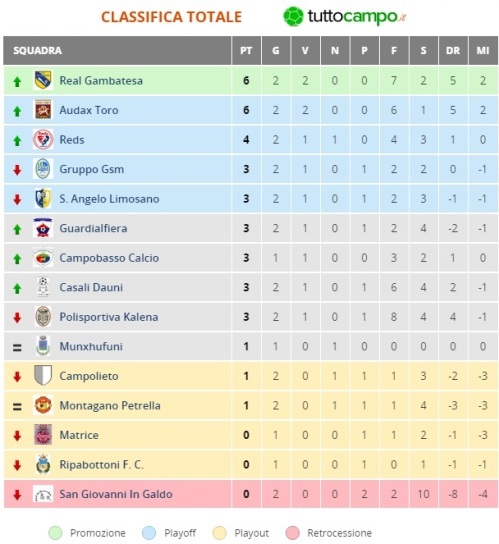The image size is (499, 544).
Task: Select the Guardialfiera team crest
Action: click(x=43, y=228)
